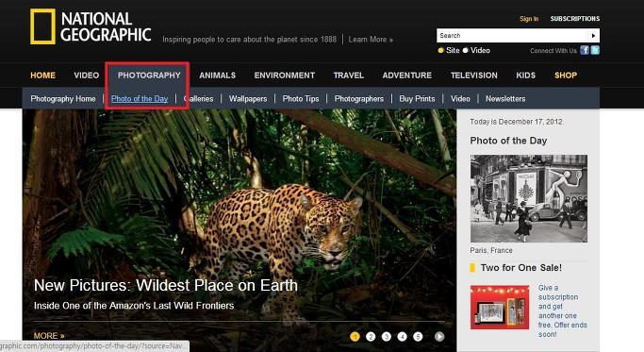The height and width of the screenshot is (352, 644).
Task: Click the Learn More link
Action: point(371,40)
